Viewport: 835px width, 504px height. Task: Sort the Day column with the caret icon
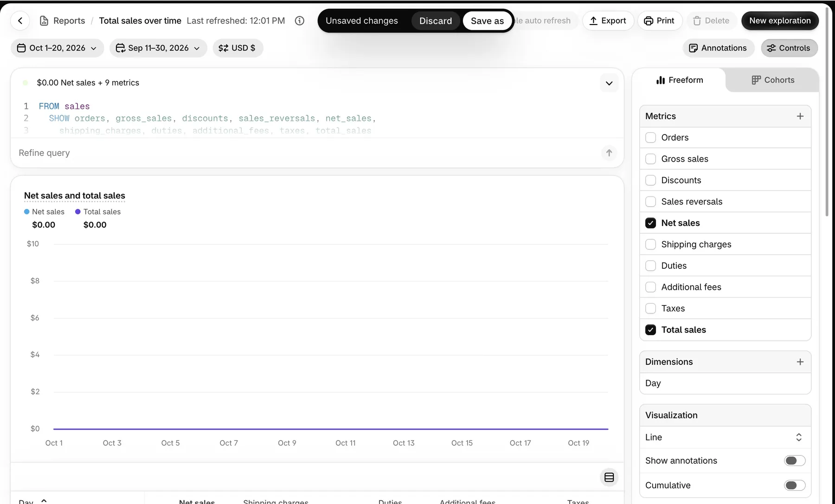(44, 501)
